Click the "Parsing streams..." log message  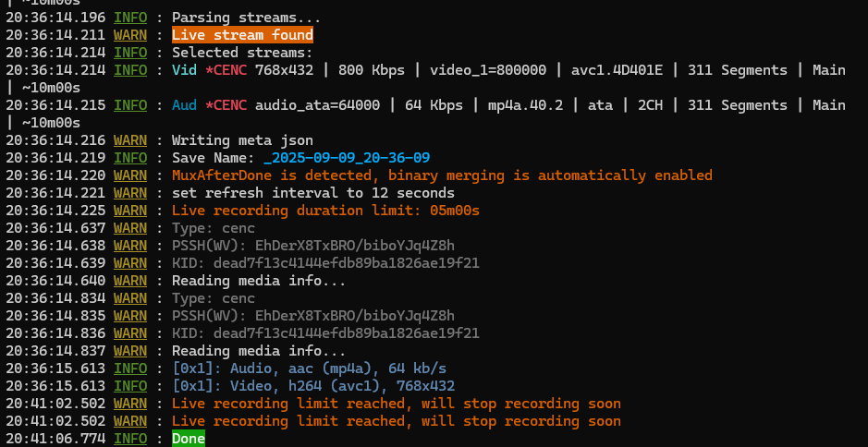[x=246, y=18]
